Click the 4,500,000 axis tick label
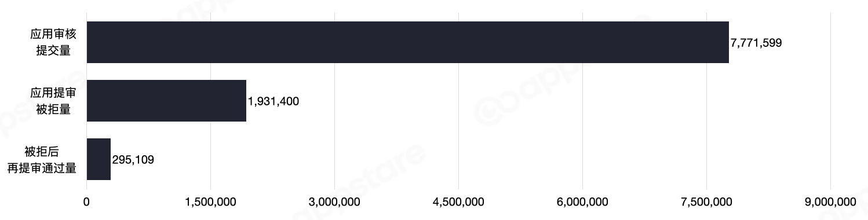The height and width of the screenshot is (220, 868). 458,201
